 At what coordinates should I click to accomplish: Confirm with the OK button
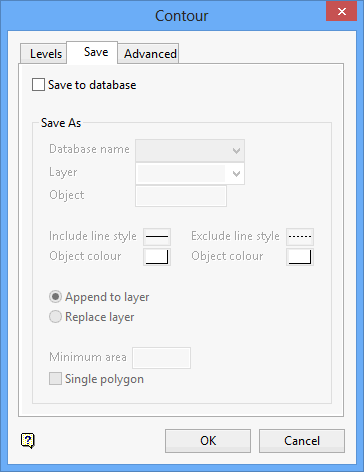pos(208,441)
